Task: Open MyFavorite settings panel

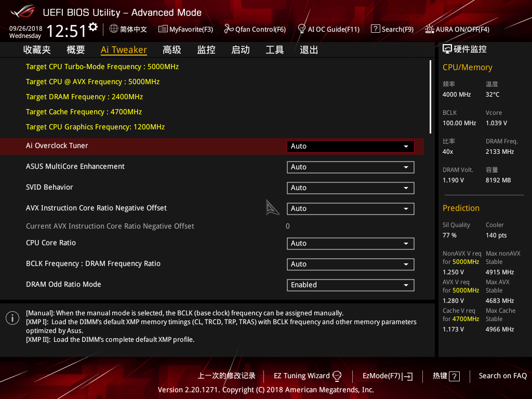Action: [x=185, y=29]
